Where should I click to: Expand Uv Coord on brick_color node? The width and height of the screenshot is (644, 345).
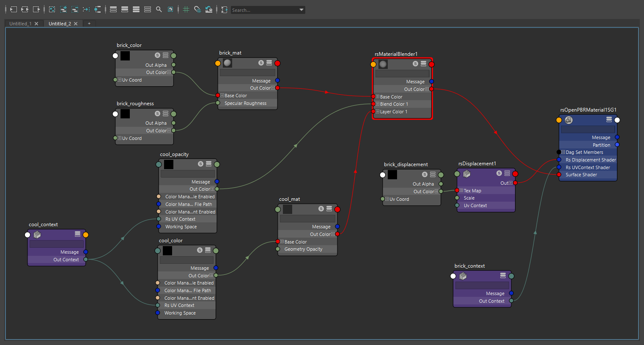click(x=120, y=80)
